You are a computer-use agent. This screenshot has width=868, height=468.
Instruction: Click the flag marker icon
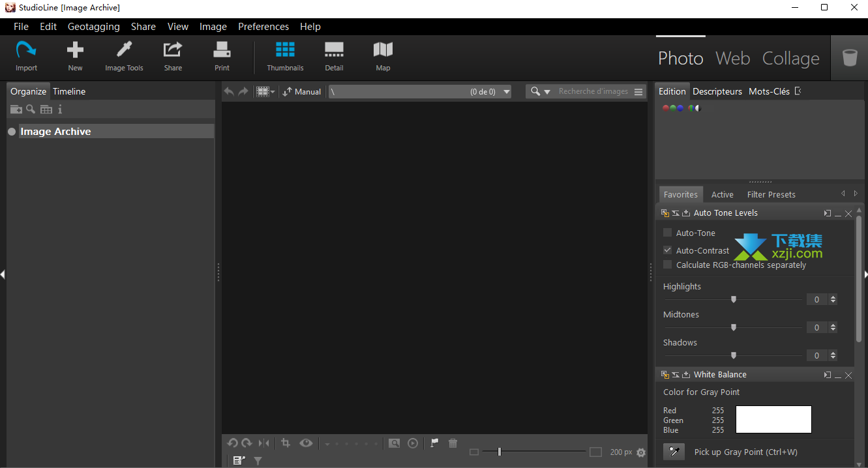click(x=434, y=443)
